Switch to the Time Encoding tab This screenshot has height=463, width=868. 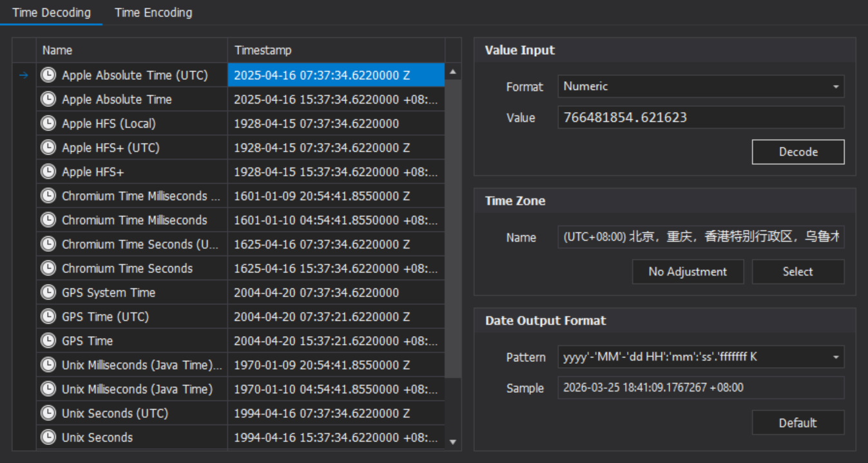click(x=153, y=13)
